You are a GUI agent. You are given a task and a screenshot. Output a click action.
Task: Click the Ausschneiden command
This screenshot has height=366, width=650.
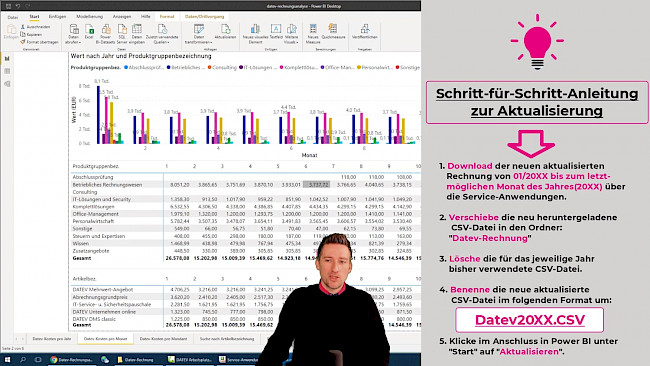pyautogui.click(x=35, y=27)
